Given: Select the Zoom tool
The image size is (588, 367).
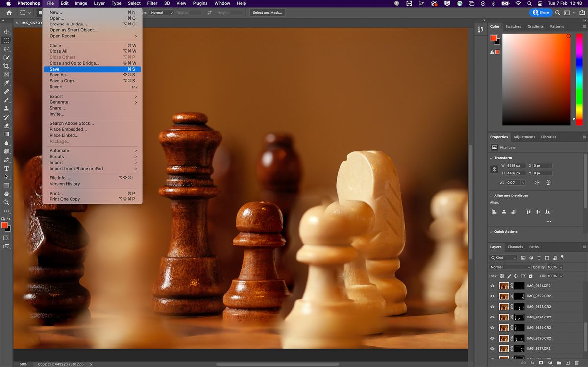Looking at the screenshot, I should click(6, 202).
